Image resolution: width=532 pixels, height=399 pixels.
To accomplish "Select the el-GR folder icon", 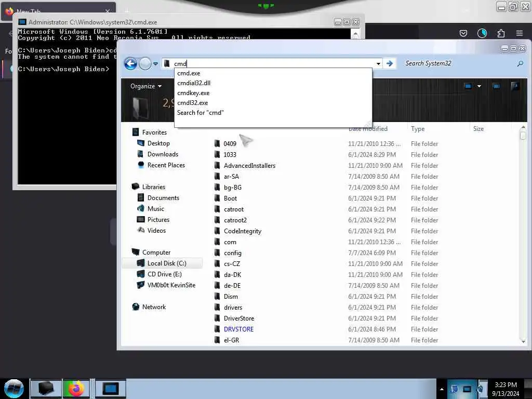I will pos(217,340).
